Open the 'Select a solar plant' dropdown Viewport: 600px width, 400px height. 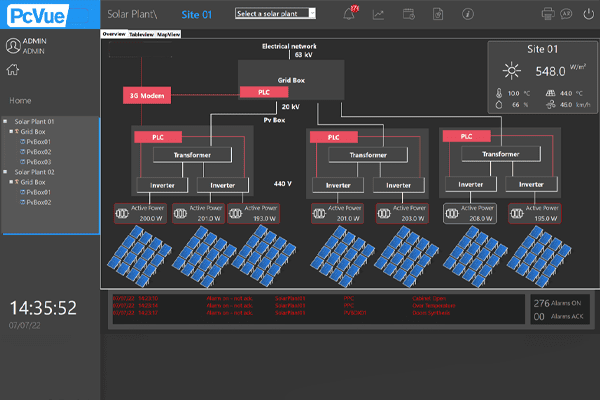pyautogui.click(x=275, y=14)
